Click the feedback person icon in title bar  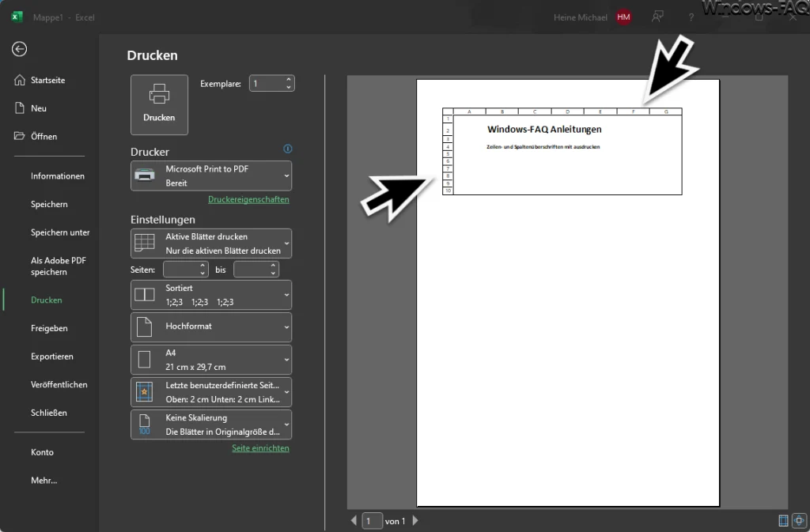pos(657,17)
